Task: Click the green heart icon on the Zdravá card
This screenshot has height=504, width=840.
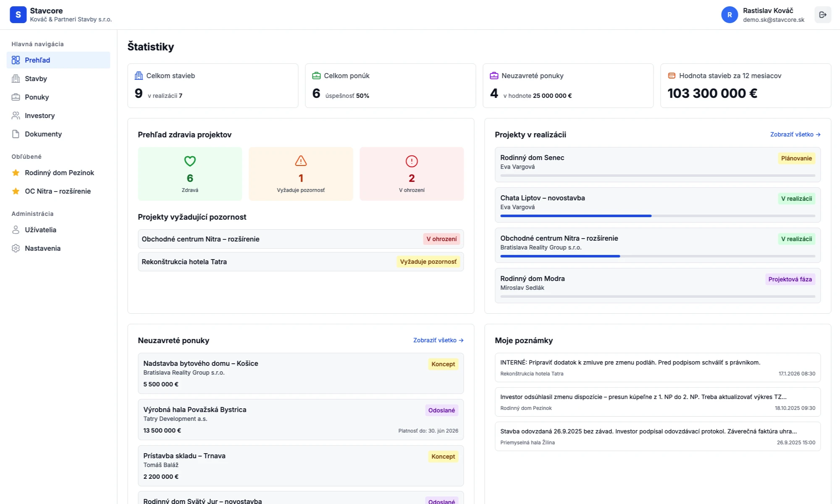Action: pos(190,161)
